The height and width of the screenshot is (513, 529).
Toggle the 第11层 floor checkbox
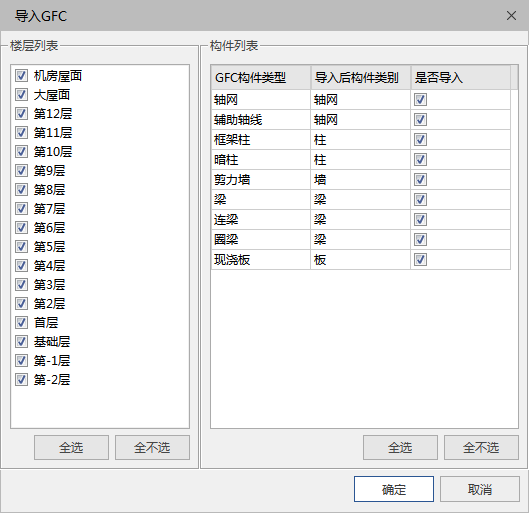pyautogui.click(x=21, y=133)
